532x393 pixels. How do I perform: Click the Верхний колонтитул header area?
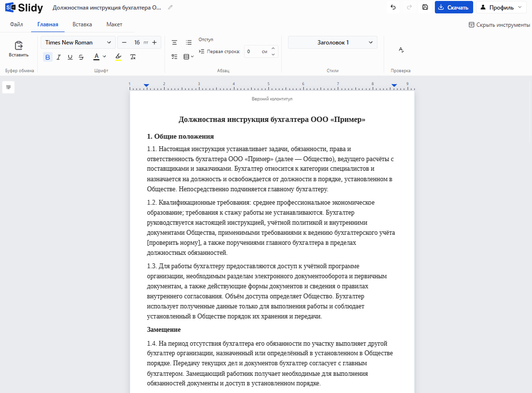[x=272, y=99]
